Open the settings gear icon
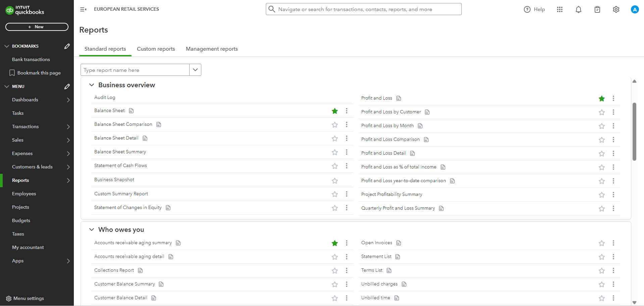The height and width of the screenshot is (306, 644). pos(616,9)
